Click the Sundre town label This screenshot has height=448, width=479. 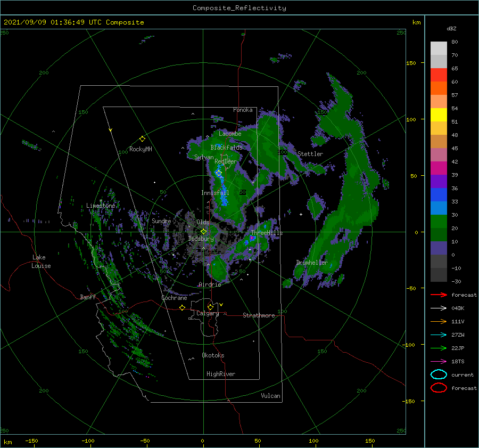[x=161, y=221]
